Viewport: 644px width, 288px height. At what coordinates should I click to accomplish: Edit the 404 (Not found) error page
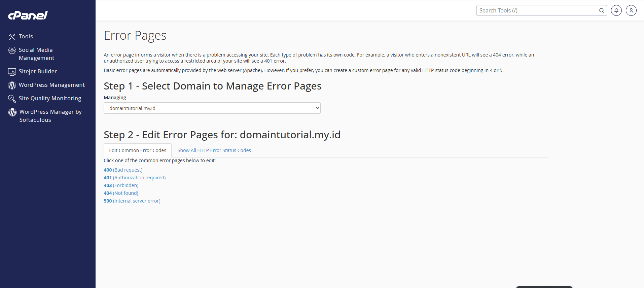[x=121, y=193]
